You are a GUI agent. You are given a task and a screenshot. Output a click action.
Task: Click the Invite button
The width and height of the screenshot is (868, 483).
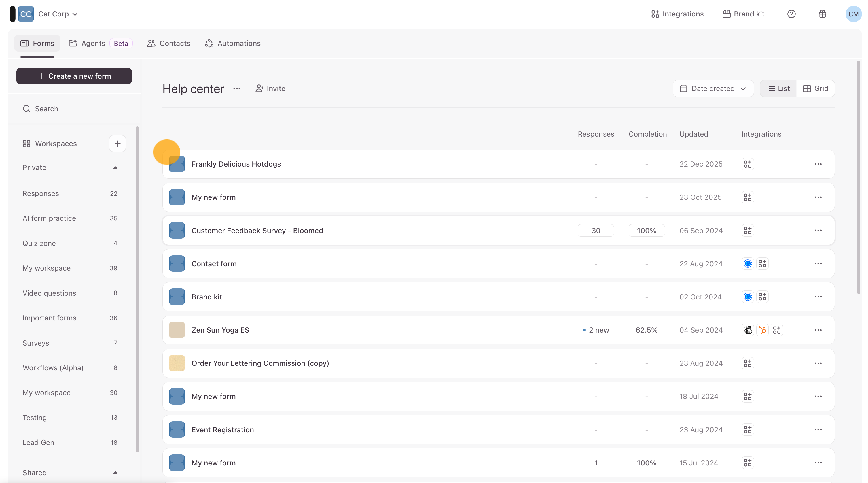[270, 88]
